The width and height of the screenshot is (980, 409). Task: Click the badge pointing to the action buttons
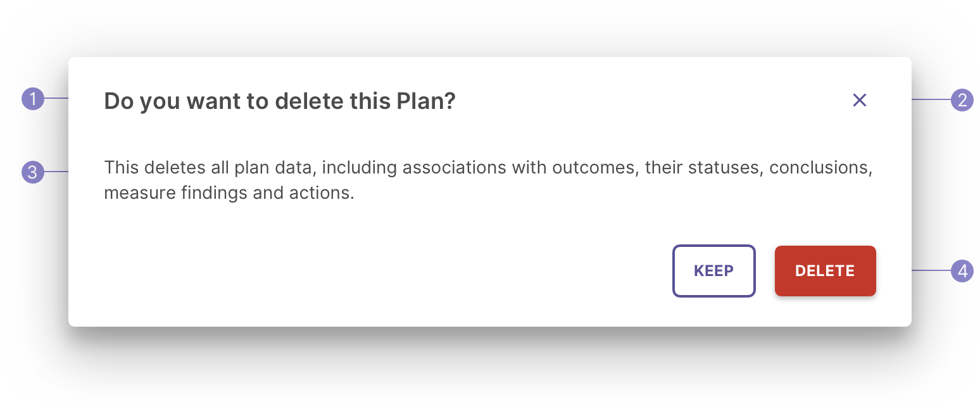(x=962, y=271)
